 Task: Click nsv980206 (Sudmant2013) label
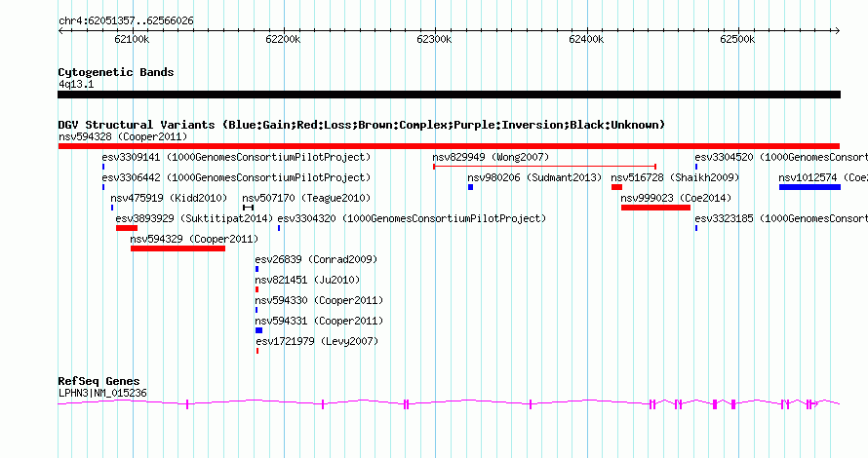pos(534,177)
